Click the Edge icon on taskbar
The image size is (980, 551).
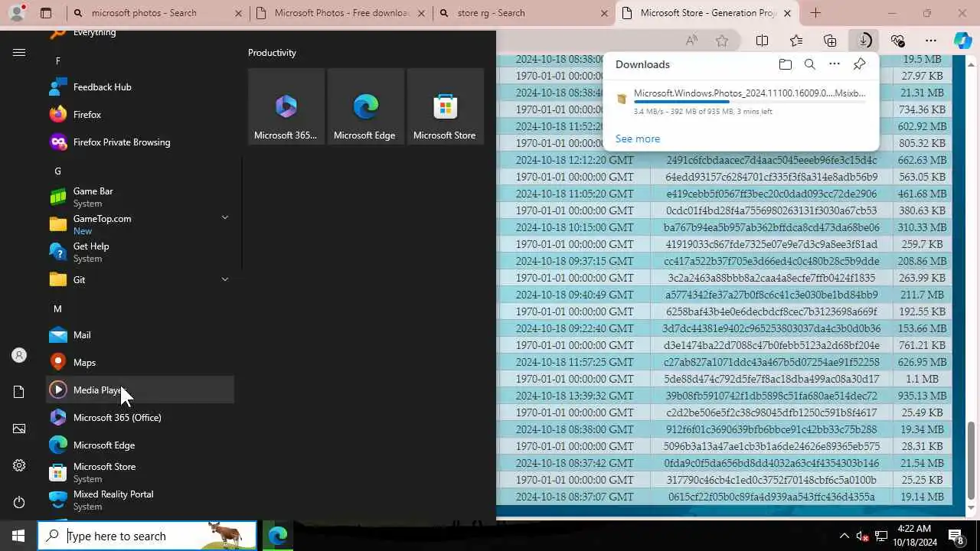[277, 536]
